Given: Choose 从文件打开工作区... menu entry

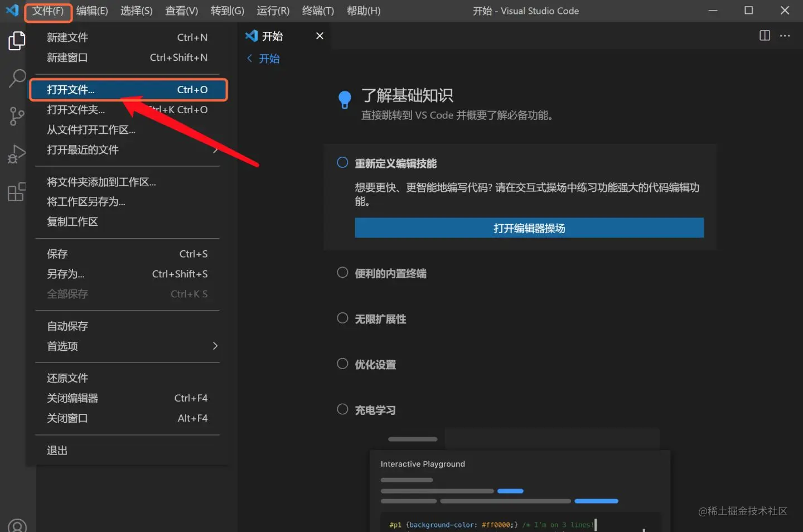Looking at the screenshot, I should 128,130.
